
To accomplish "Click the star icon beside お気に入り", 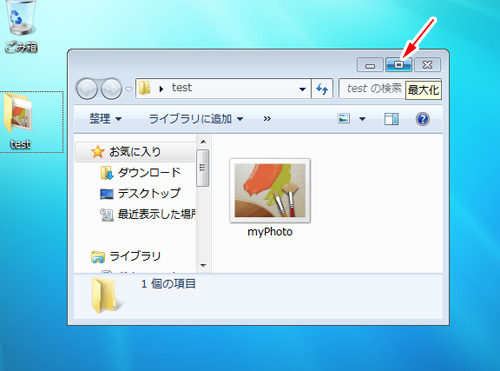I will click(x=97, y=152).
